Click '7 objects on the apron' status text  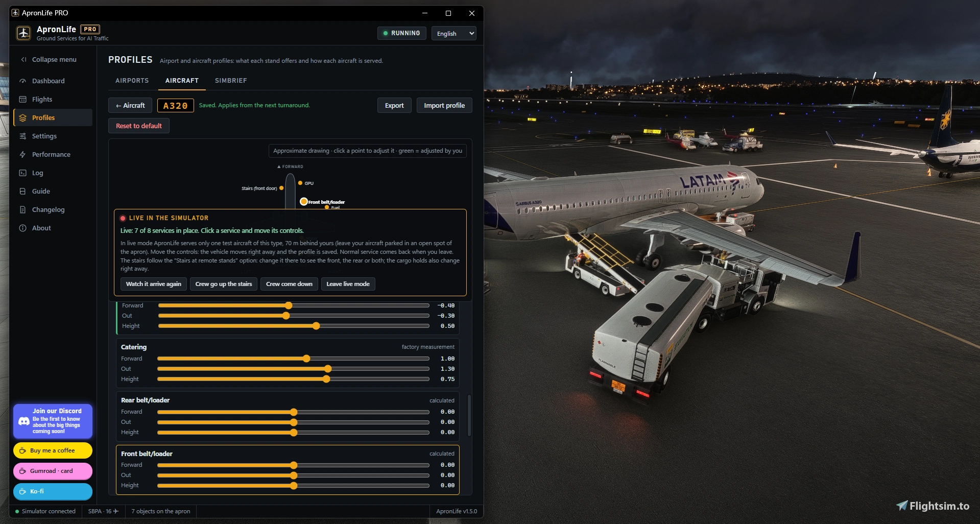tap(161, 511)
